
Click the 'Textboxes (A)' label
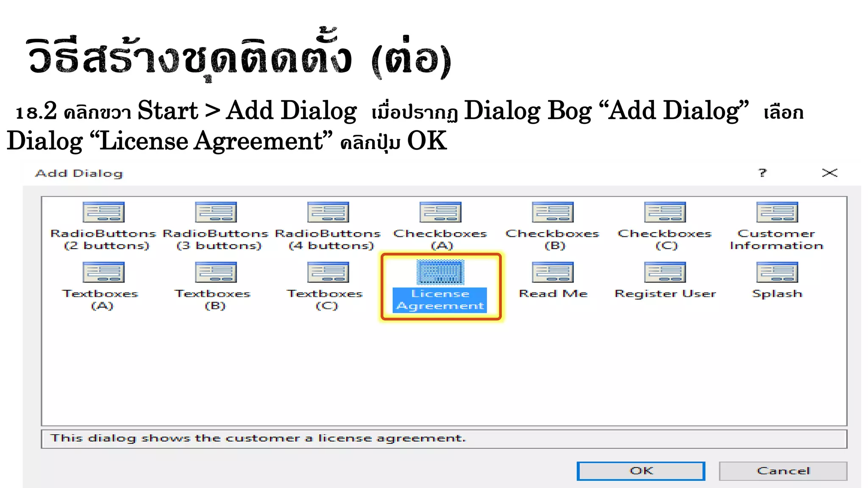click(101, 300)
